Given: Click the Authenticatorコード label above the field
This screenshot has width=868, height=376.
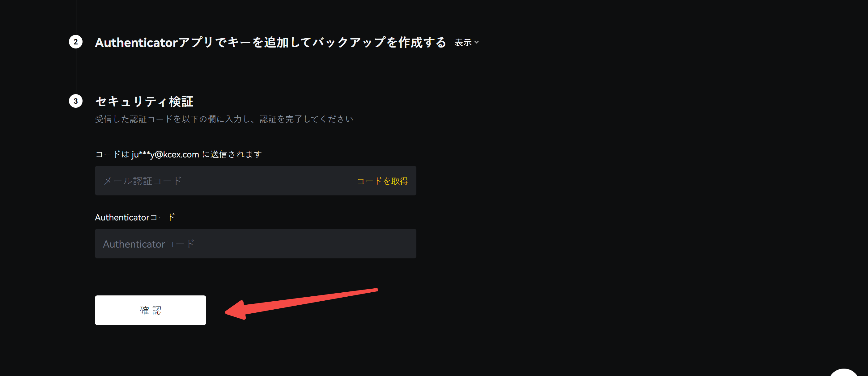Looking at the screenshot, I should point(135,217).
